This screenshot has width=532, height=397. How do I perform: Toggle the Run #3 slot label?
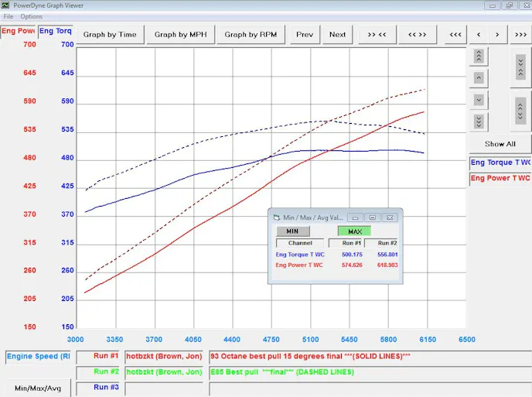[105, 387]
